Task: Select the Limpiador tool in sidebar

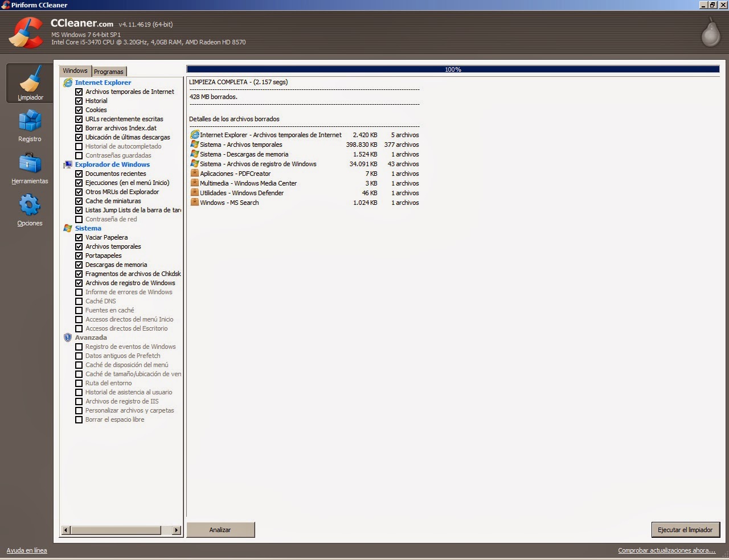Action: 30,83
